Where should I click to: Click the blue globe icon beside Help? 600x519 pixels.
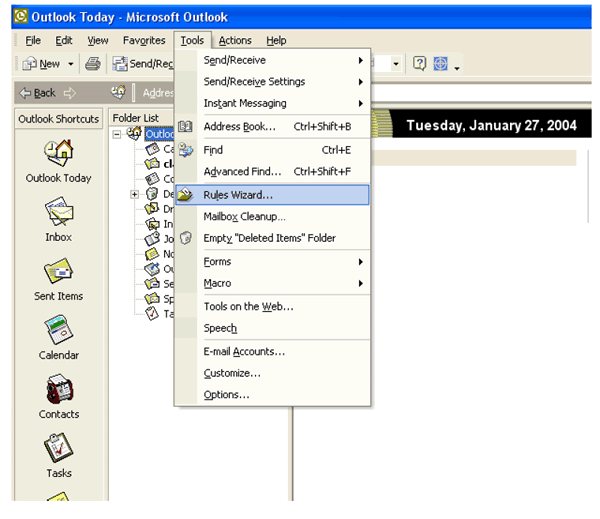[x=440, y=64]
